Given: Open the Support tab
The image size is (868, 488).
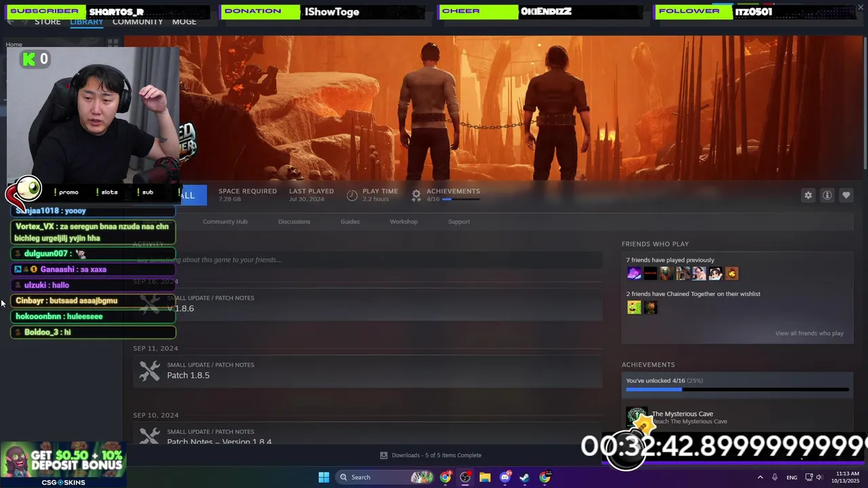Looking at the screenshot, I should (x=459, y=222).
